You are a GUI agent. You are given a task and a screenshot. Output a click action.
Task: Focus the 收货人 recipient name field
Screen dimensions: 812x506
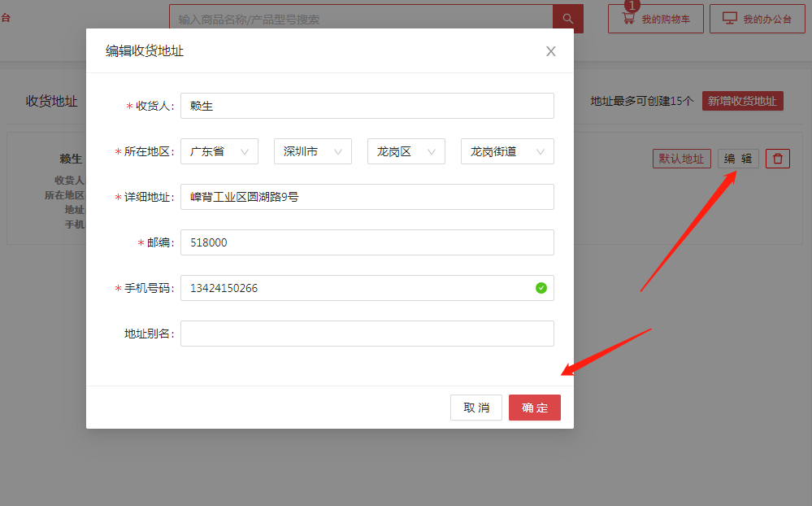click(367, 106)
